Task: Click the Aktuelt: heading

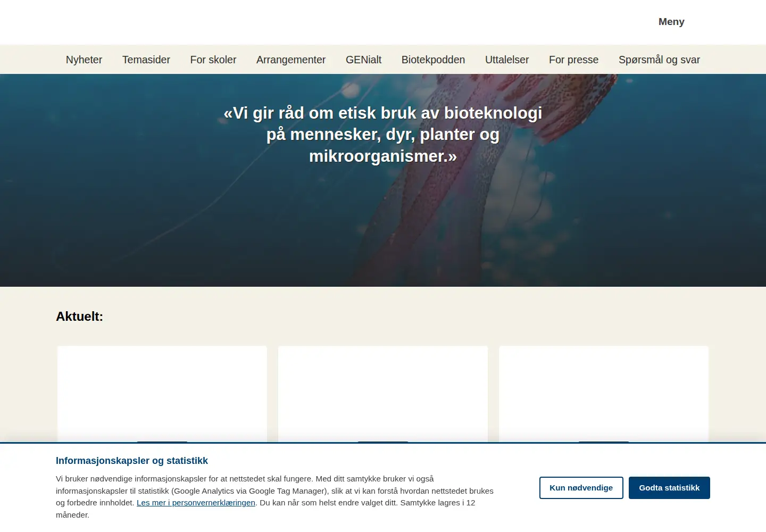Action: pos(79,317)
